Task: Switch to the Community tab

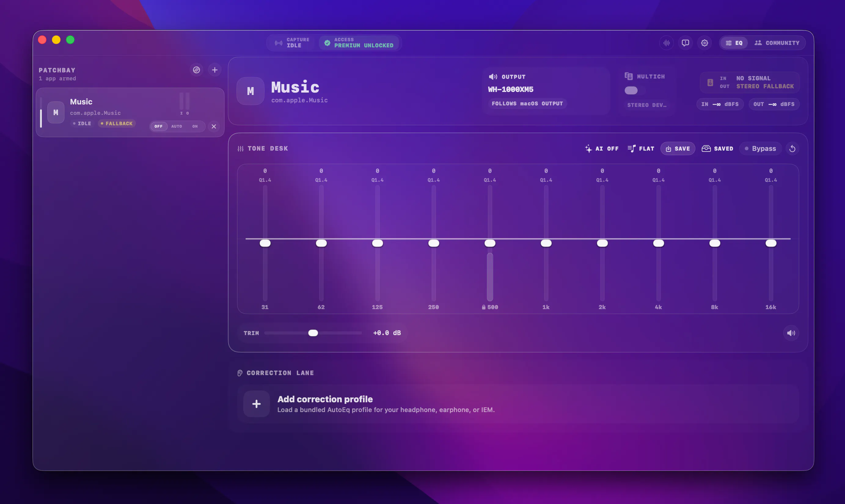Action: coord(777,43)
